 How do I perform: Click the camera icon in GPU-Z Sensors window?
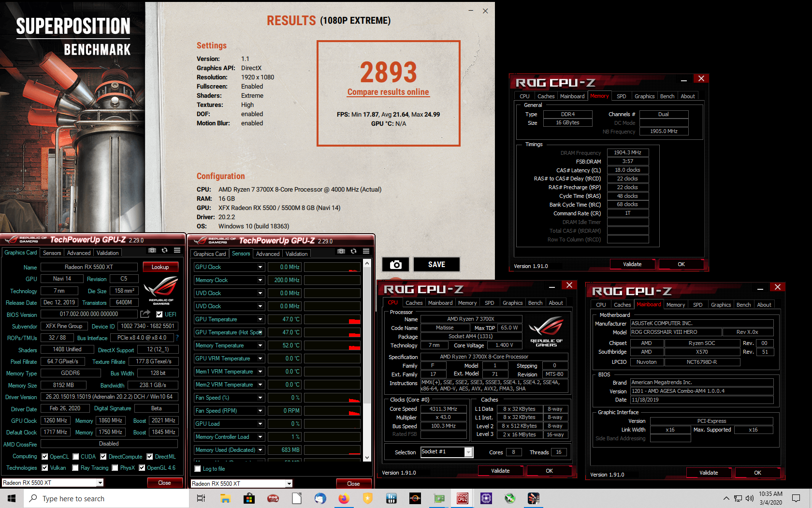point(341,251)
